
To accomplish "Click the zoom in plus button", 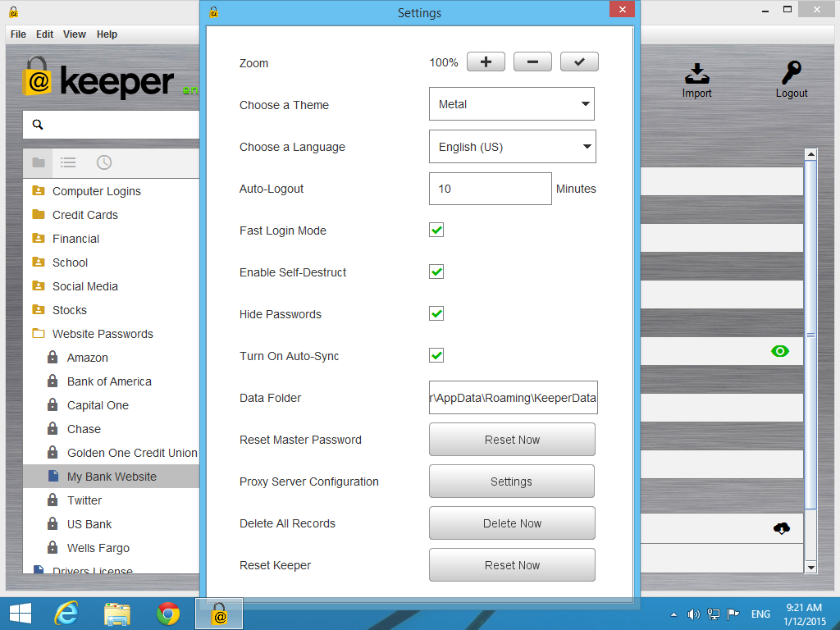I will coord(486,62).
